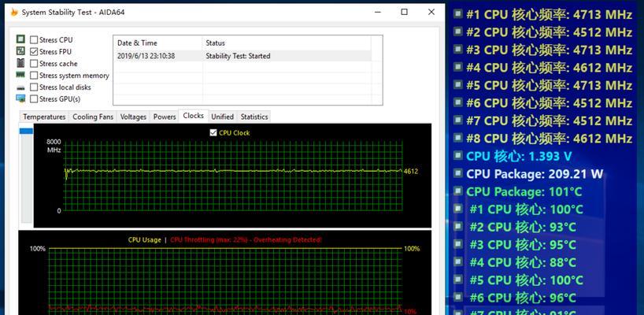Click the 4612 value label on clock graph
This screenshot has width=644, height=315.
(x=411, y=171)
